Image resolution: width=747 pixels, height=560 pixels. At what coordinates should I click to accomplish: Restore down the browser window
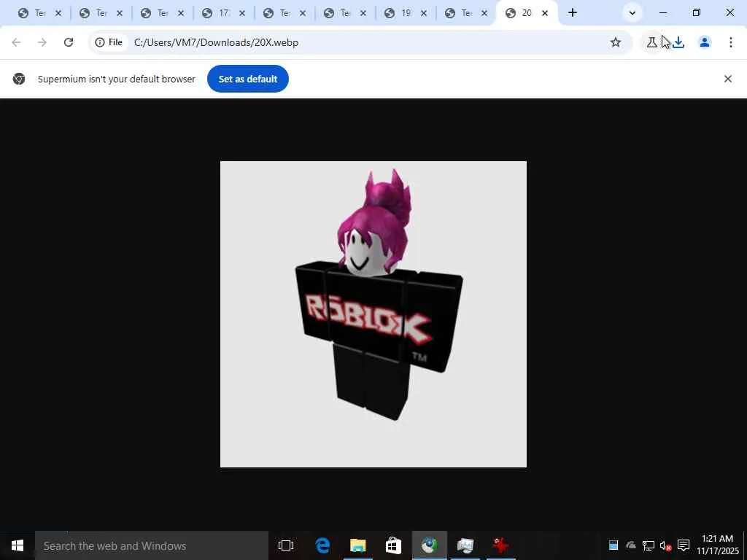[x=697, y=13]
